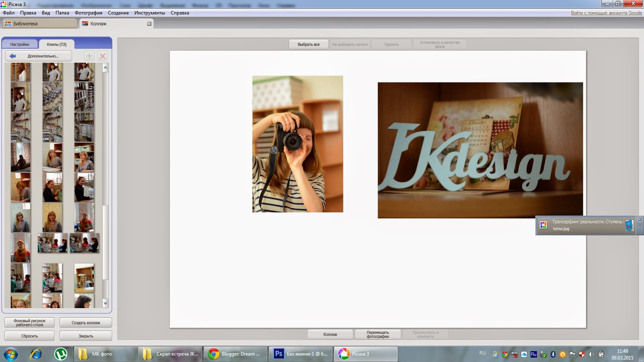Image resolution: width=644 pixels, height=362 pixels.
Task: Select the JKdesign photo in collage
Action: click(x=480, y=150)
